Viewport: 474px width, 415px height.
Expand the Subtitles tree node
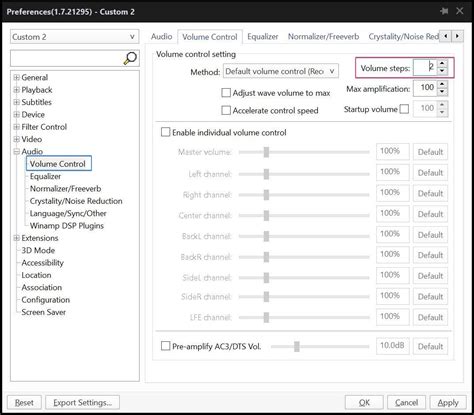[x=16, y=102]
